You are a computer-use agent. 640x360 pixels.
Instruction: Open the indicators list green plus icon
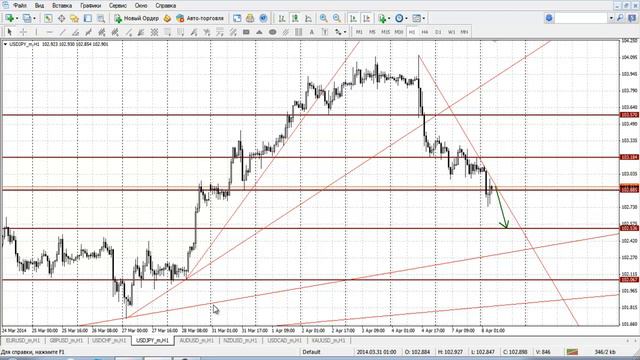point(382,18)
